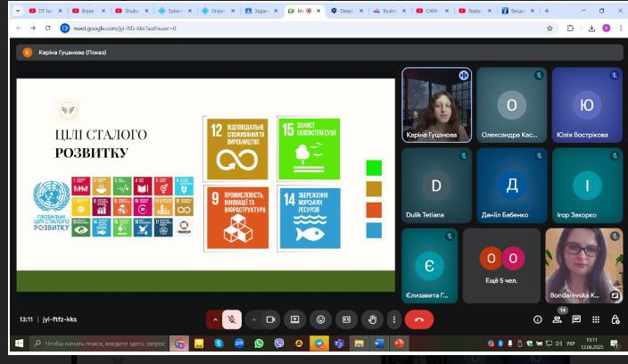Open the browser extensions icon
This screenshot has width=628, height=364.
(x=570, y=28)
